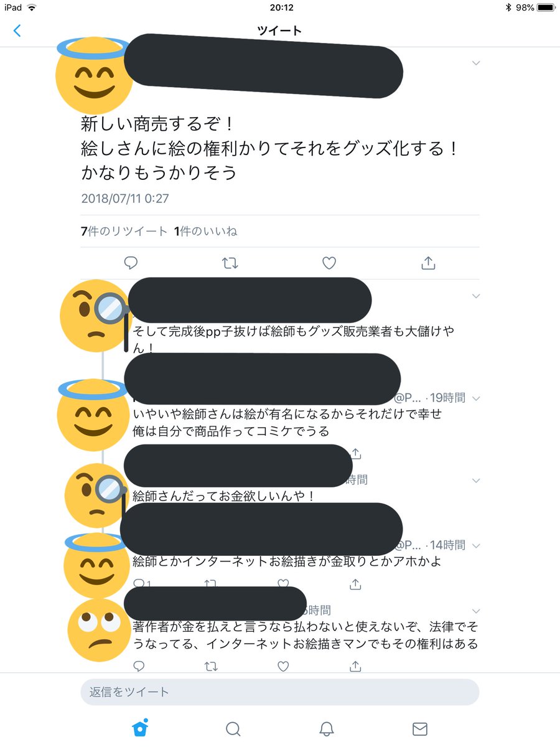Open the Notifications bell tab
The width and height of the screenshot is (560, 747).
pyautogui.click(x=327, y=728)
